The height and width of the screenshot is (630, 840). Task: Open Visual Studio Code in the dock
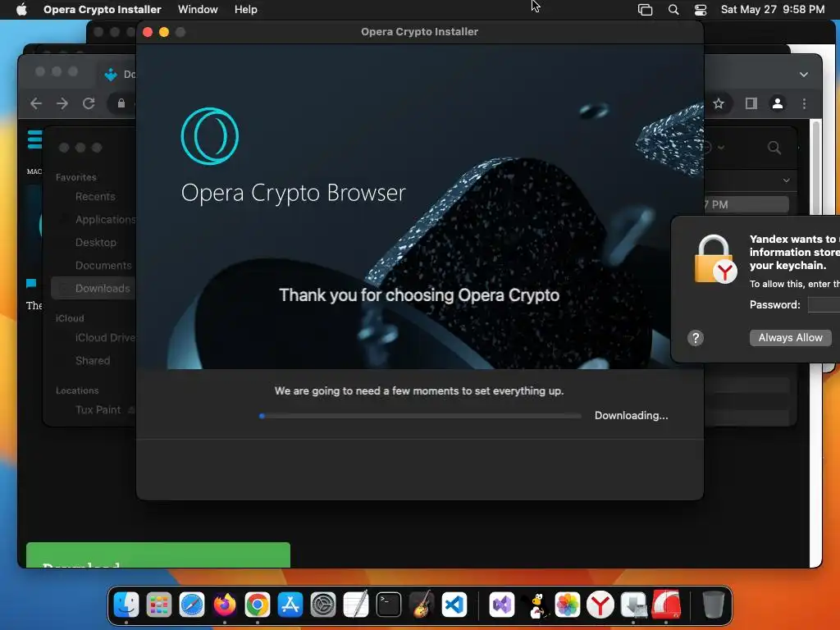click(x=454, y=605)
